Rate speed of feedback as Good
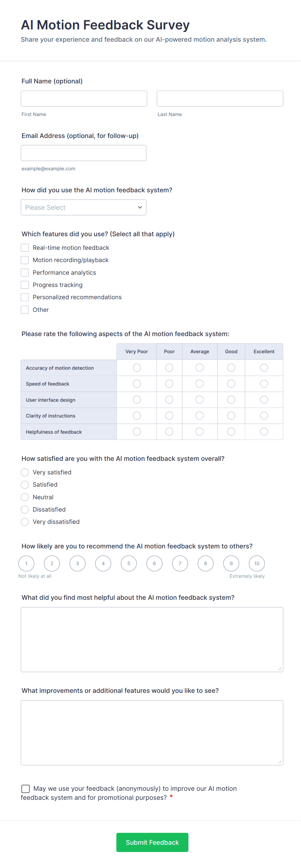This screenshot has height=868, width=301. click(231, 384)
